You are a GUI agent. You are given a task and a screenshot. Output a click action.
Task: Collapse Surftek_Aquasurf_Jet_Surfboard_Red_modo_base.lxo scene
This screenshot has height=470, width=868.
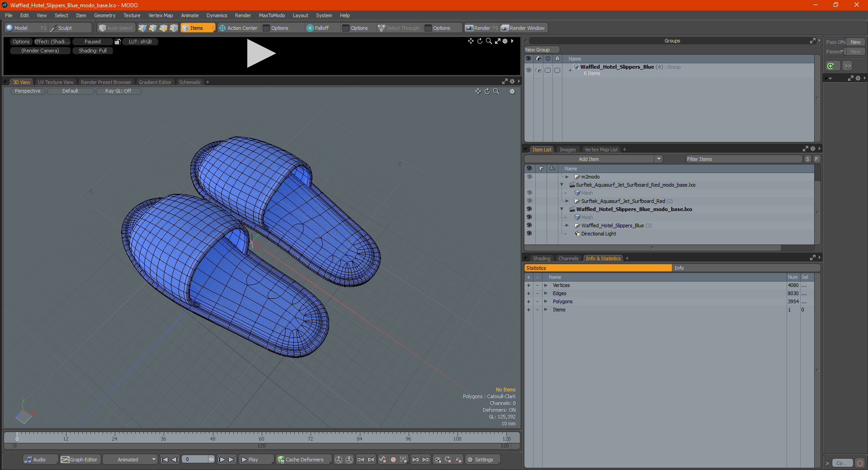point(561,185)
